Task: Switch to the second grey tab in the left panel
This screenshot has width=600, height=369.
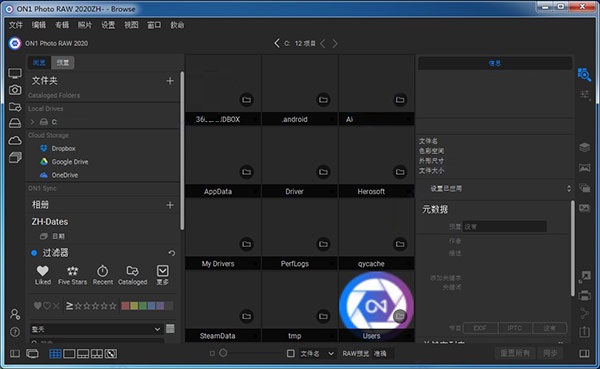Action: point(63,62)
